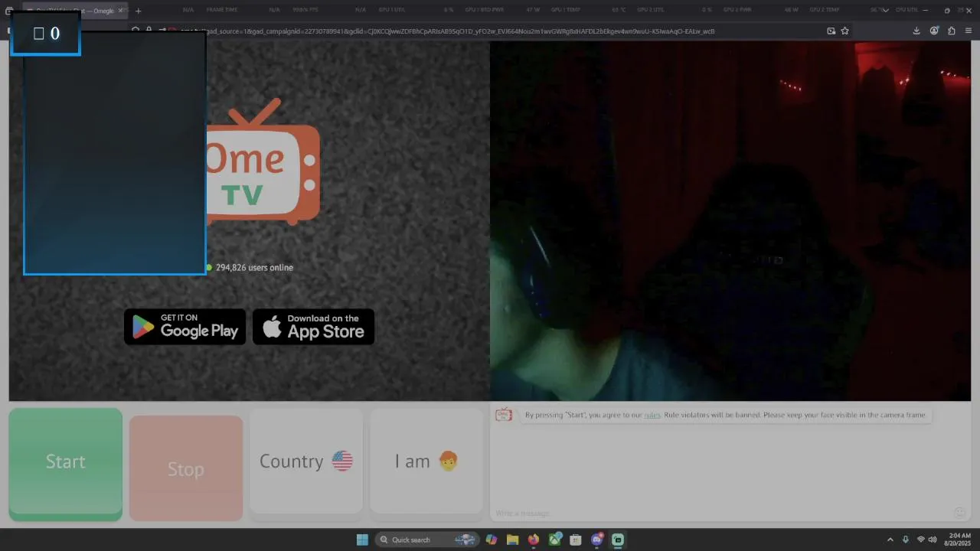Screen dimensions: 980x551
Task: Open the browser extensions menu
Action: coord(952,31)
